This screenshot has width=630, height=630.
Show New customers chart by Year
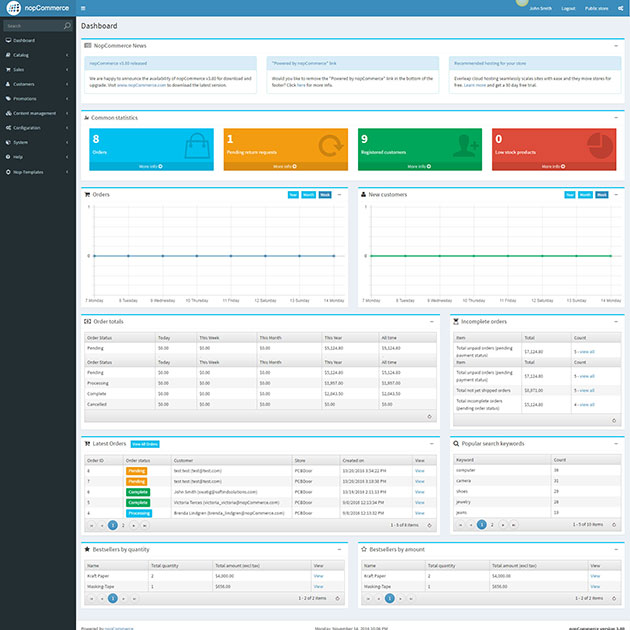pos(570,195)
